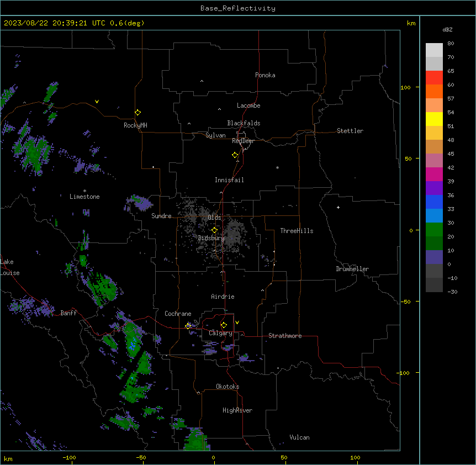The height and width of the screenshot is (465, 476).
Task: Click the yellow diamond marker south of RedDeer
Action: [x=235, y=155]
